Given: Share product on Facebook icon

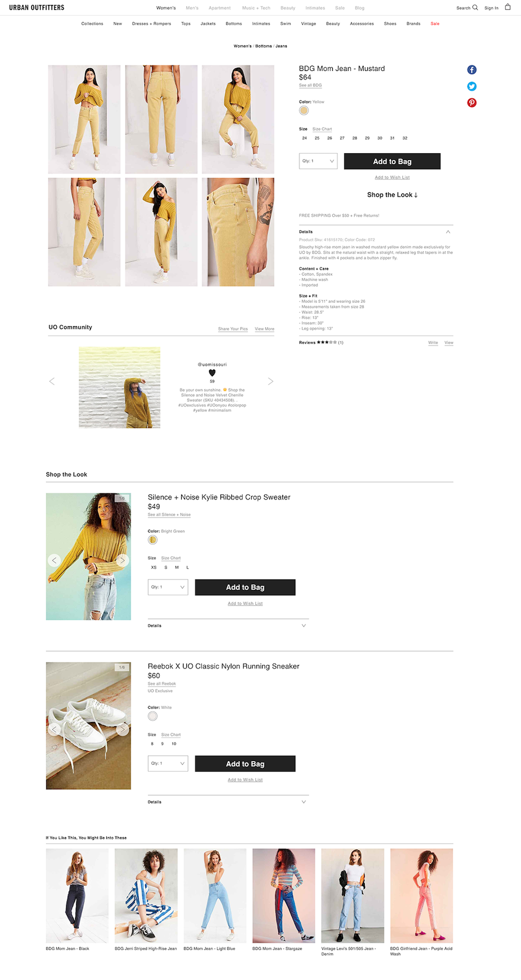Looking at the screenshot, I should pyautogui.click(x=472, y=70).
